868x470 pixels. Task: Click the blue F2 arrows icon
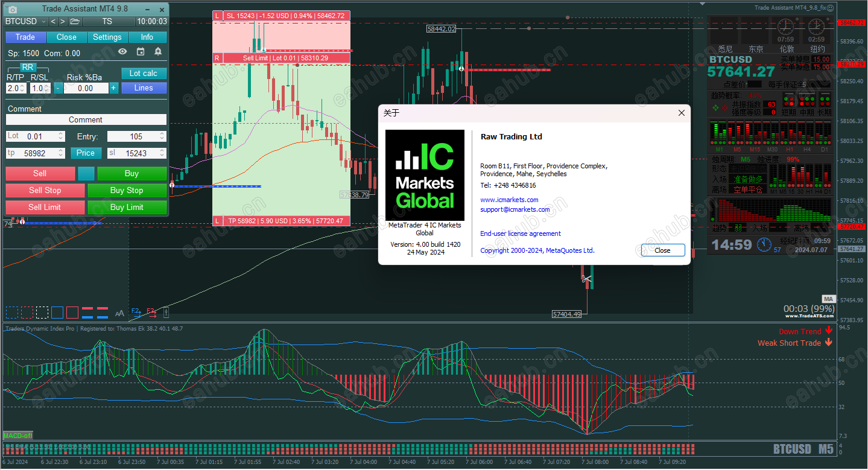136,313
